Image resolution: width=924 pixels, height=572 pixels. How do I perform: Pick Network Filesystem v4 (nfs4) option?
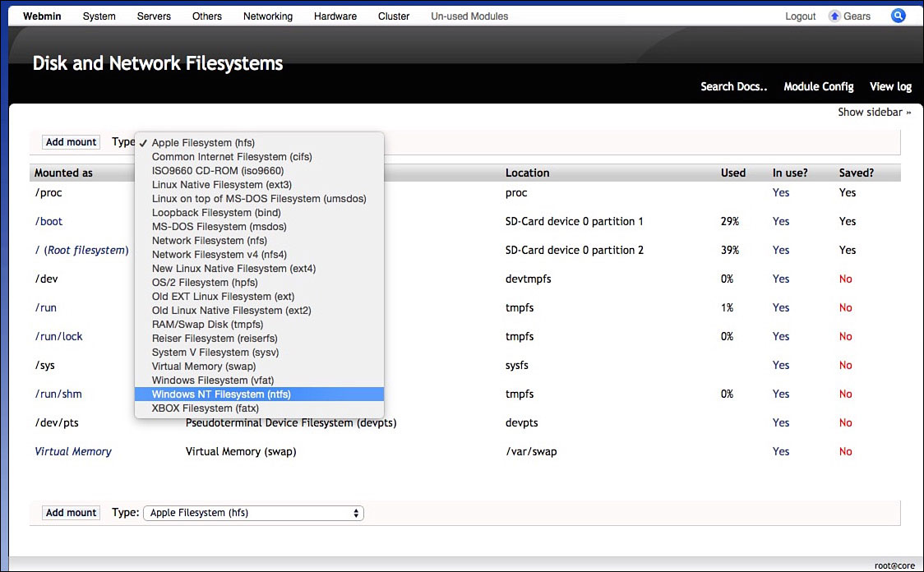click(x=259, y=255)
